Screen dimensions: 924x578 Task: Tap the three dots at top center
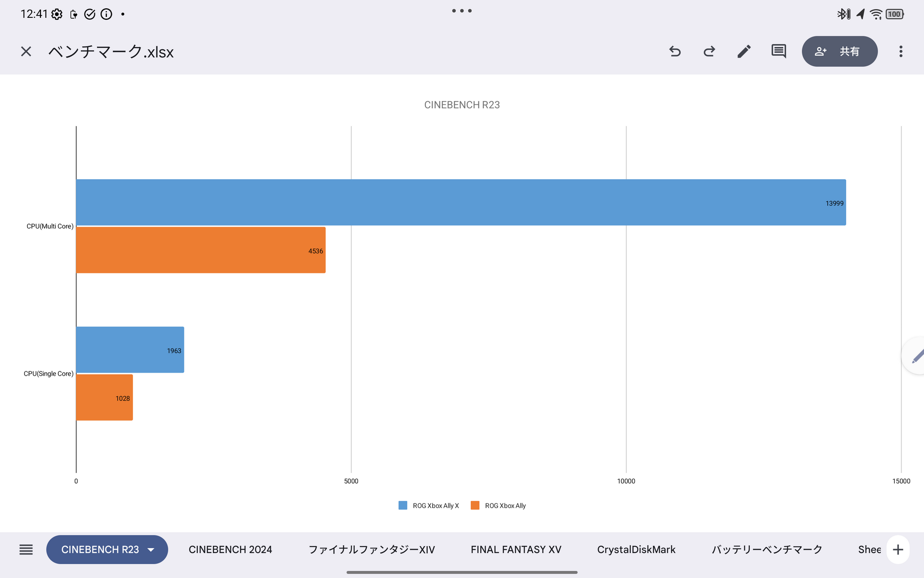462,11
